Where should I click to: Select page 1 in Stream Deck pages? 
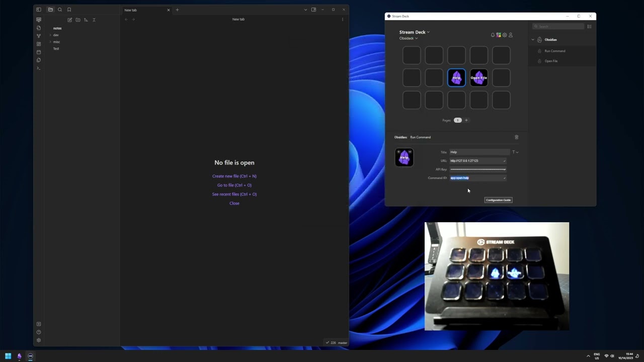point(458,120)
